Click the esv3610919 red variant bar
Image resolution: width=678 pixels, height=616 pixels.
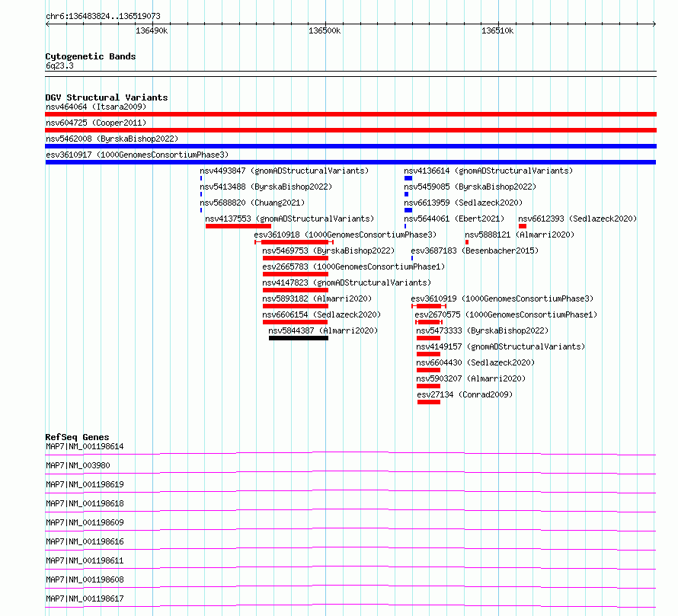point(428,306)
